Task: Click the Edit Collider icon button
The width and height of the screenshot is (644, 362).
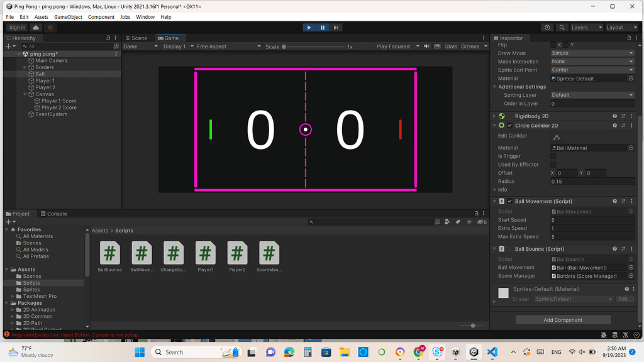Action: coord(557,137)
